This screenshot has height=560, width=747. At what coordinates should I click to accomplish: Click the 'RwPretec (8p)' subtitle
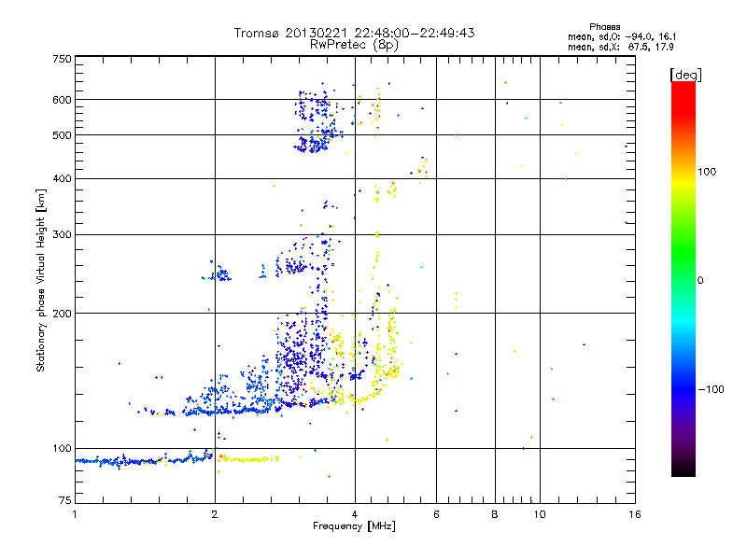354,45
